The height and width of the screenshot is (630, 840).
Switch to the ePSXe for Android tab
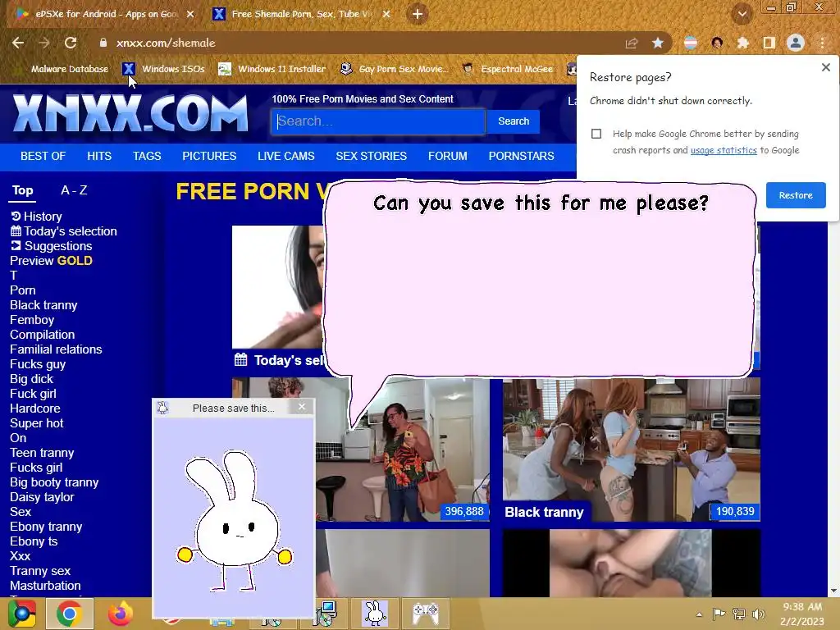click(107, 14)
